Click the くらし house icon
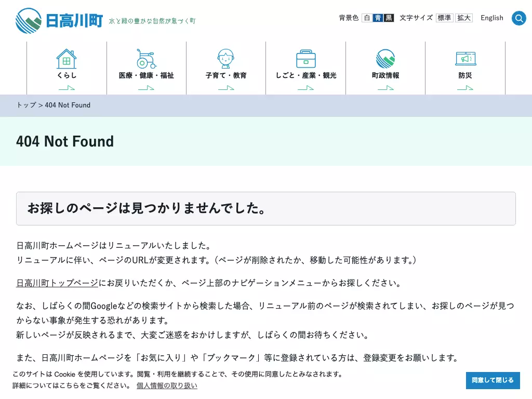Screen dimensions: 532x399 click(66, 59)
